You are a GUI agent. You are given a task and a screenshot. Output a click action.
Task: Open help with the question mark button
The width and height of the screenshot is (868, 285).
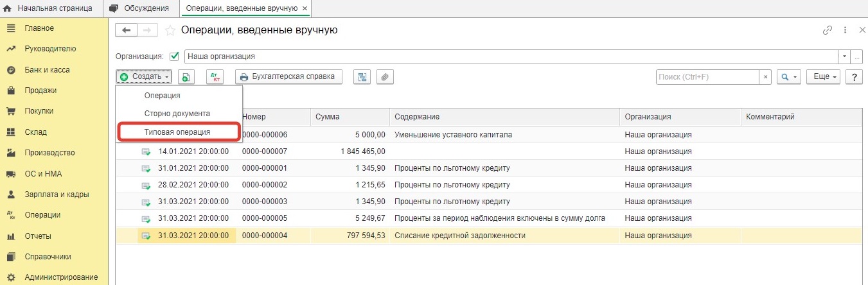coord(854,77)
